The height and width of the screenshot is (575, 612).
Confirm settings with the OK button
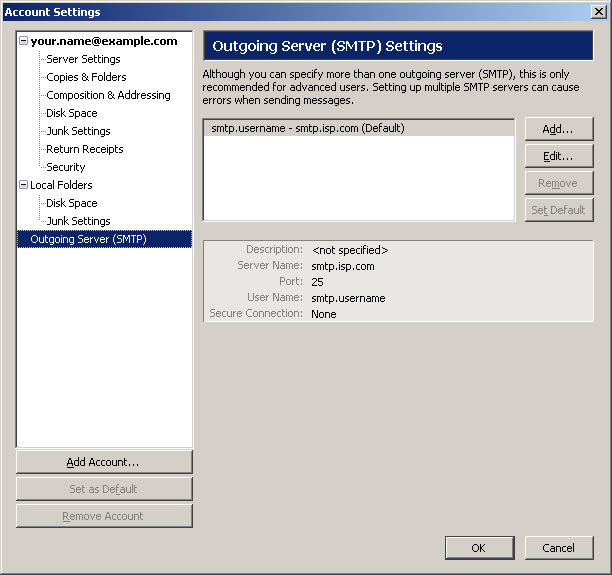coord(478,548)
